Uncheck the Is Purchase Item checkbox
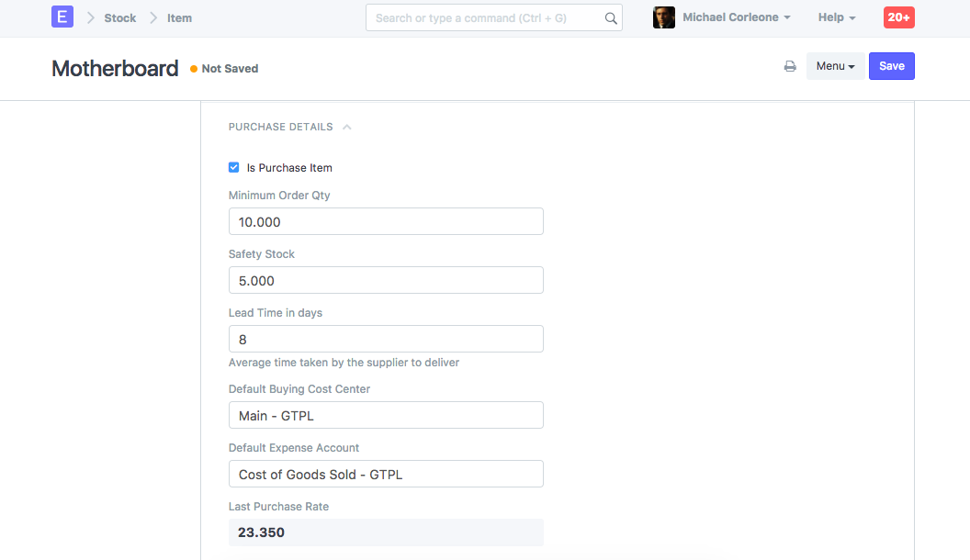Viewport: 970px width, 560px height. pyautogui.click(x=234, y=168)
